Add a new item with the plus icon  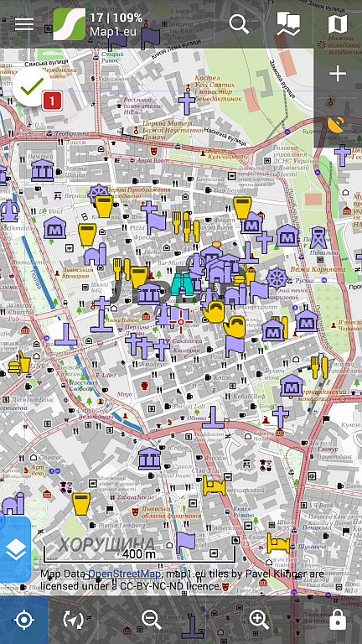pyautogui.click(x=338, y=74)
